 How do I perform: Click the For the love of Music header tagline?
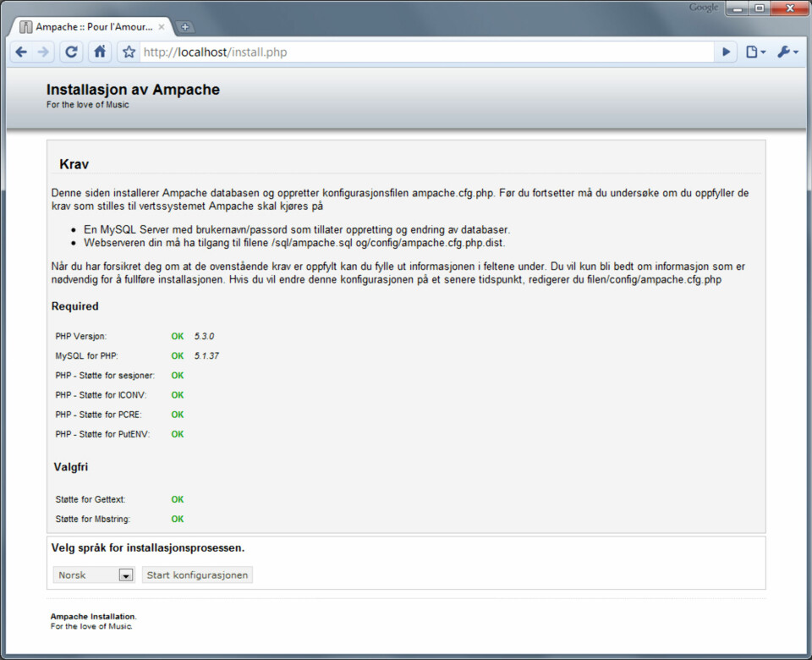point(87,105)
